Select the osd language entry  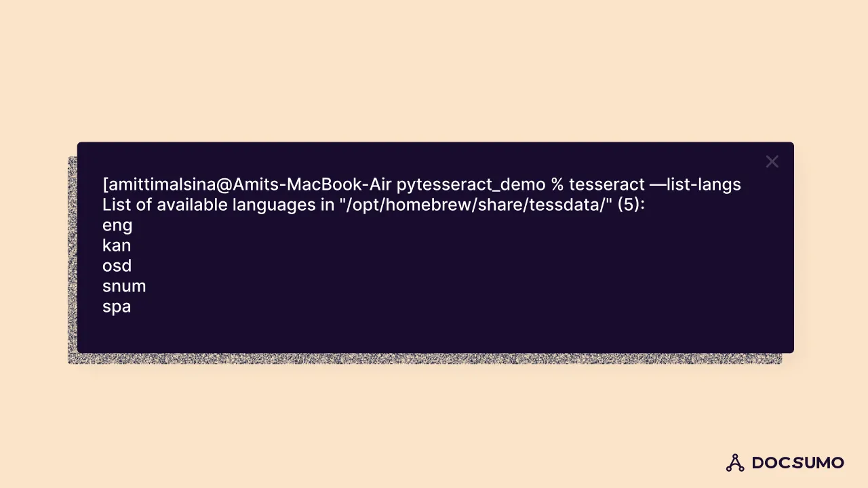117,266
